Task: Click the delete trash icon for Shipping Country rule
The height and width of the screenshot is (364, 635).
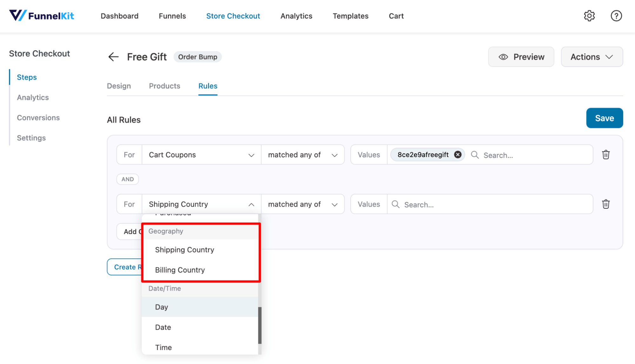Action: (606, 204)
